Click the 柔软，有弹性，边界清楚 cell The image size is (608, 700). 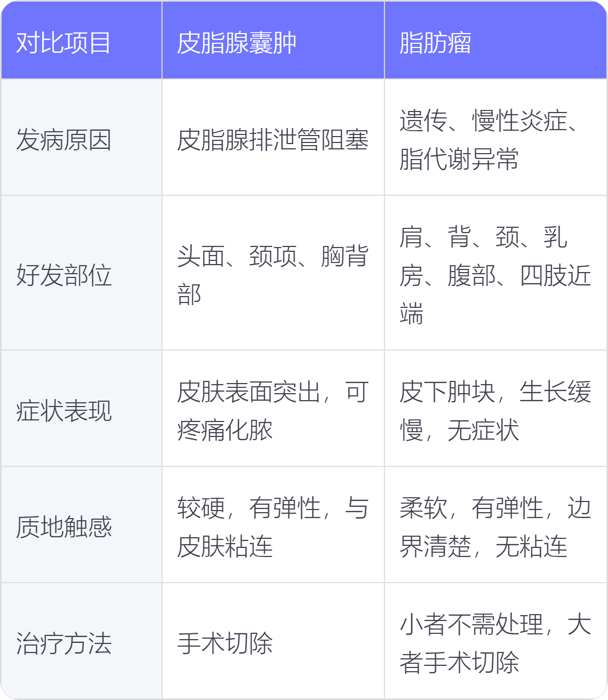pos(495,527)
